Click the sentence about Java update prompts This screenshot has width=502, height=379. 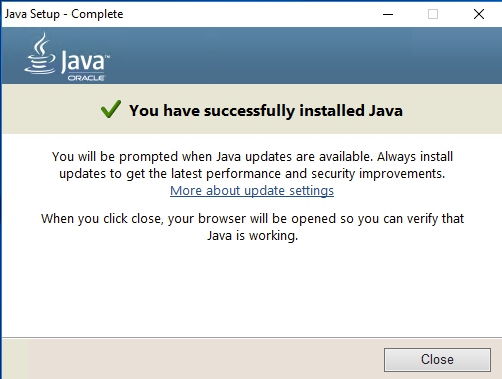click(252, 157)
